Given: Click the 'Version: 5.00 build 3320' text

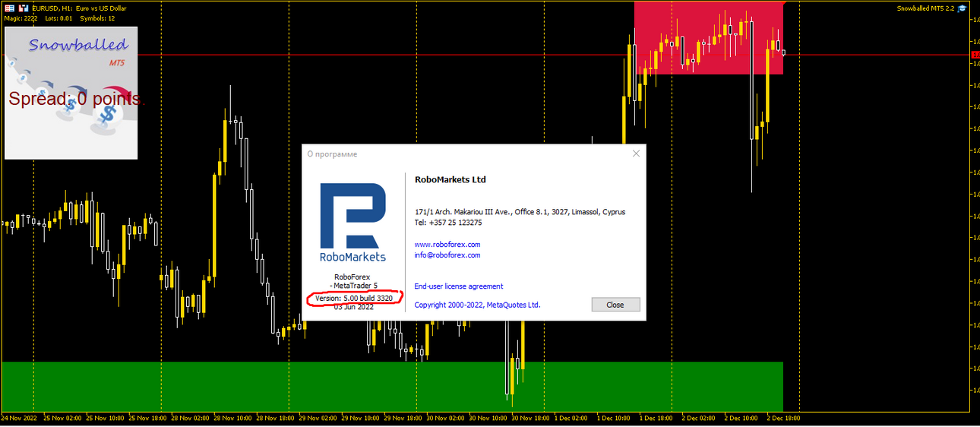Looking at the screenshot, I should pos(354,298).
